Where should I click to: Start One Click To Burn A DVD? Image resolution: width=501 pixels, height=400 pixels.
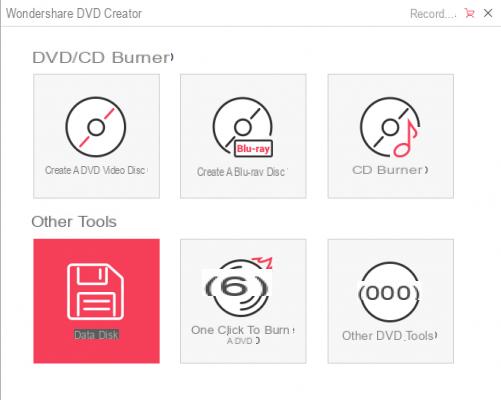tap(243, 301)
